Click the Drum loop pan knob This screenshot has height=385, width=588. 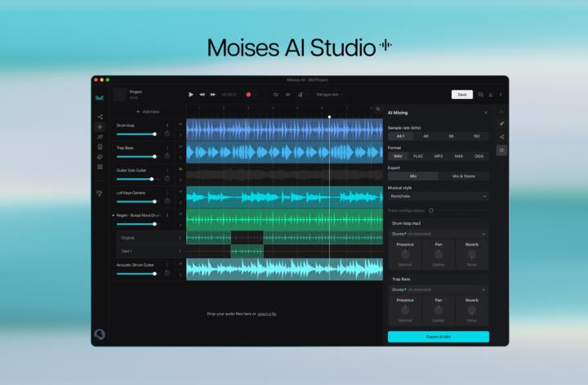point(167,133)
